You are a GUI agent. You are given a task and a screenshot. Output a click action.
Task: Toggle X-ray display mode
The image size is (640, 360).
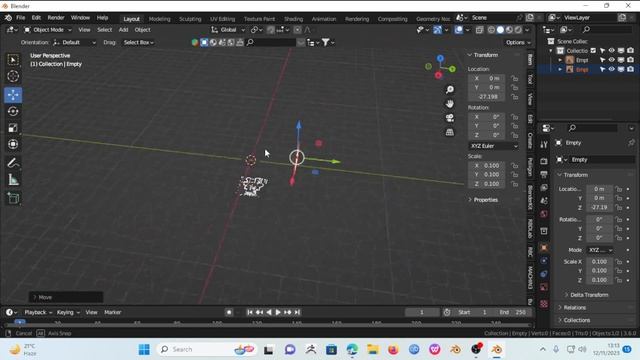click(479, 30)
